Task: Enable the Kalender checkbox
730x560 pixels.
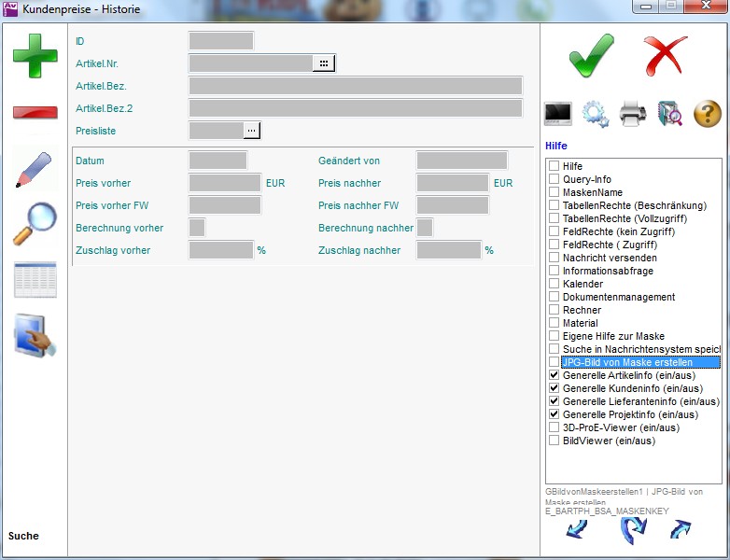Action: (555, 284)
